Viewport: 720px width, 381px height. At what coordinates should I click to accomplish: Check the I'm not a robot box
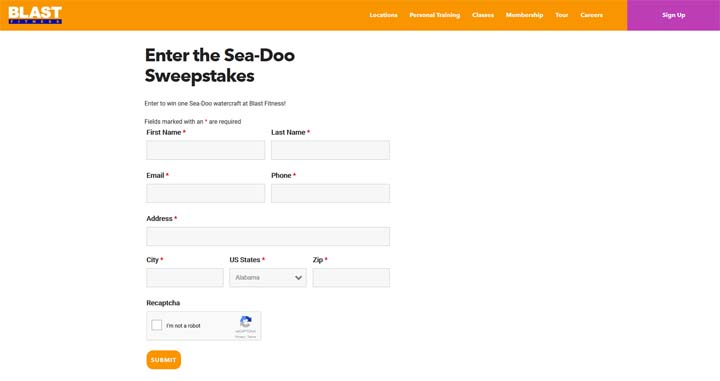[157, 325]
